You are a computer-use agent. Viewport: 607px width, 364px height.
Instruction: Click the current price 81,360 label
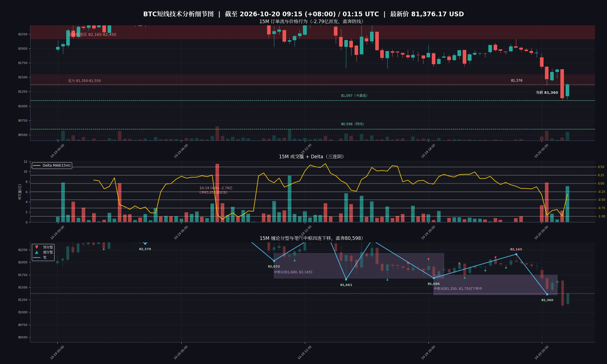tap(547, 93)
